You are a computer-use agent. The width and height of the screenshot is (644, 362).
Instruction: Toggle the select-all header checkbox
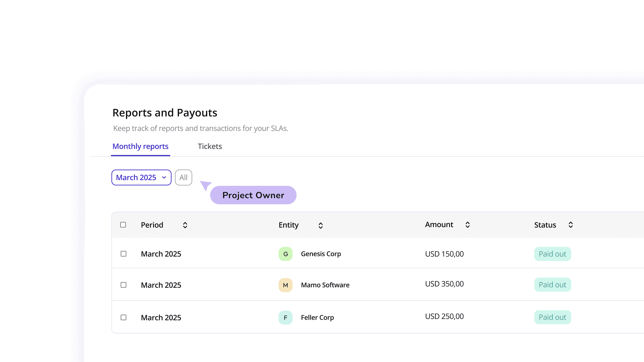123,224
